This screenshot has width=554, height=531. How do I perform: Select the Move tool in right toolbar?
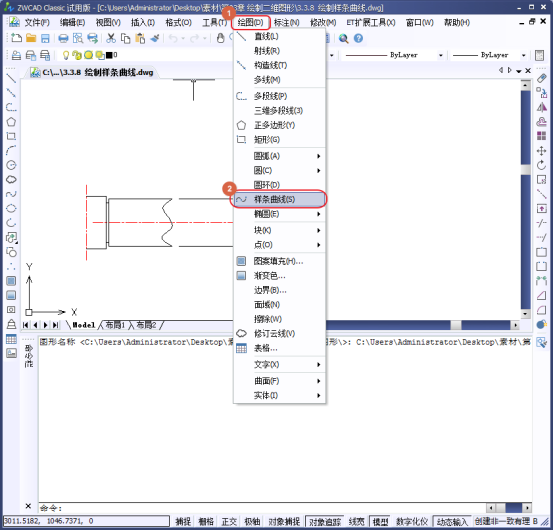point(541,151)
